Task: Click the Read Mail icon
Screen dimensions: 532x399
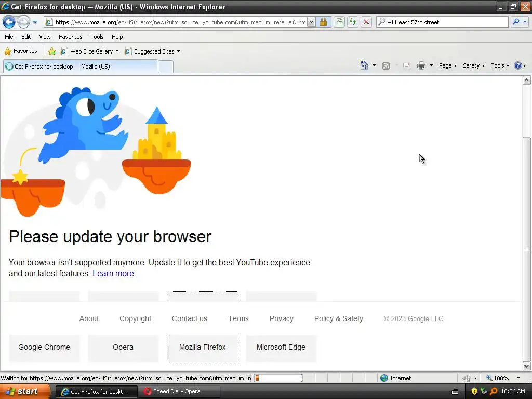Action: pyautogui.click(x=407, y=65)
